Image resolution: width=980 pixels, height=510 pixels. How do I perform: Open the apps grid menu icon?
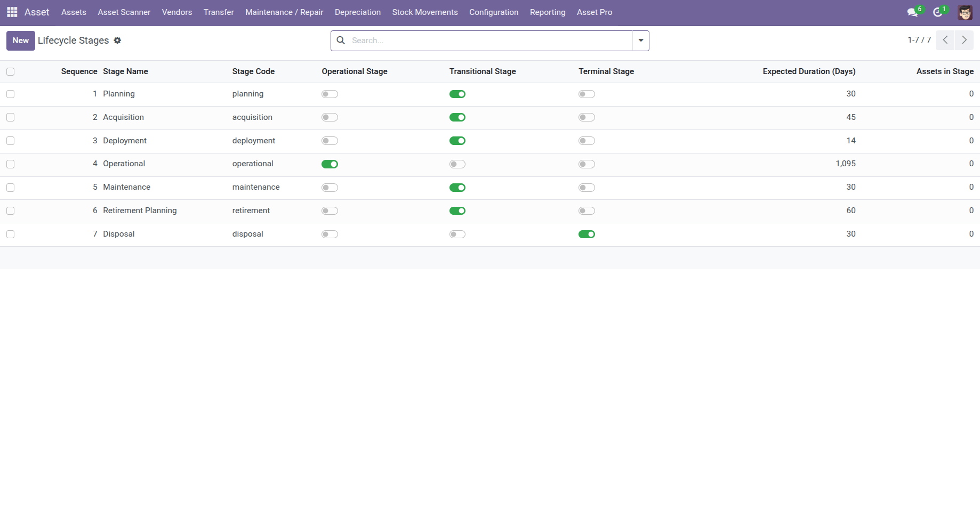12,12
